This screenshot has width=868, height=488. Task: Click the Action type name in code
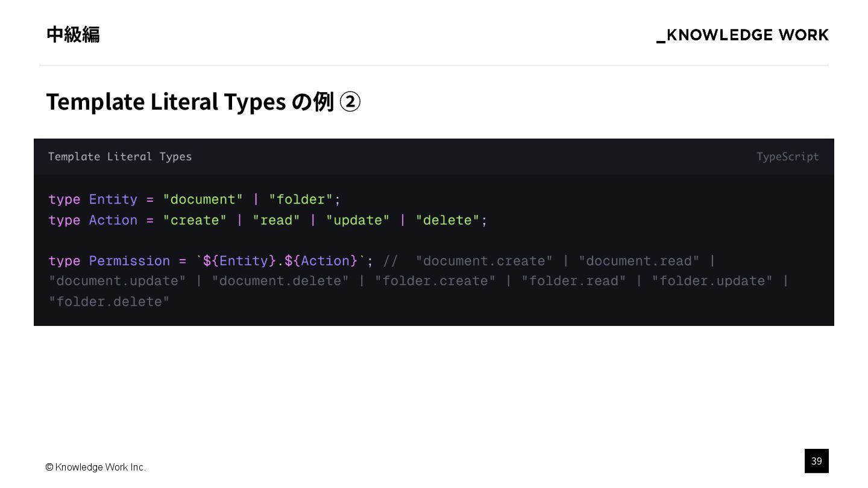click(x=113, y=220)
